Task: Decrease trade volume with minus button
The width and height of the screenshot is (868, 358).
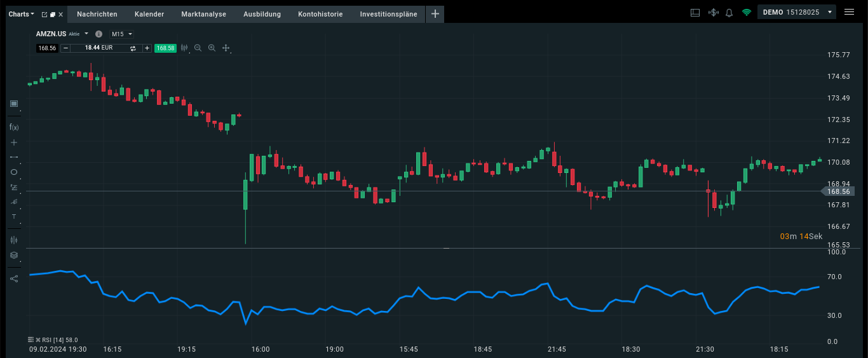Action: coord(65,48)
